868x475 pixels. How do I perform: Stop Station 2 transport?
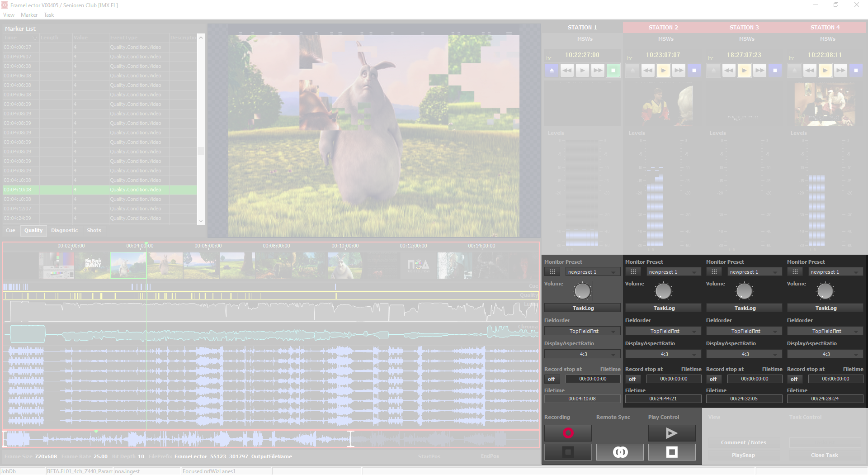(694, 70)
